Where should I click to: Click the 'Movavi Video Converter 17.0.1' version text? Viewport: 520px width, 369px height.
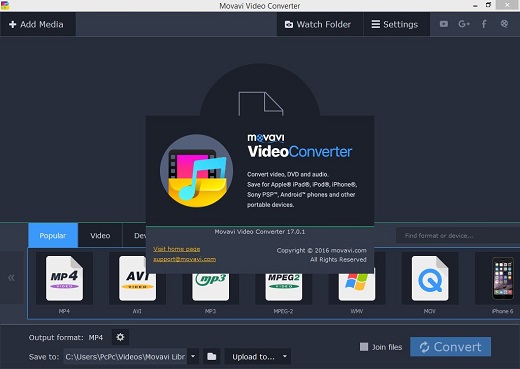(x=260, y=232)
